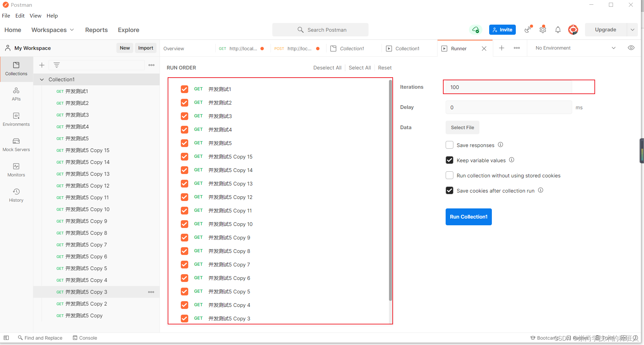
Task: Click the New button
Action: pyautogui.click(x=125, y=48)
